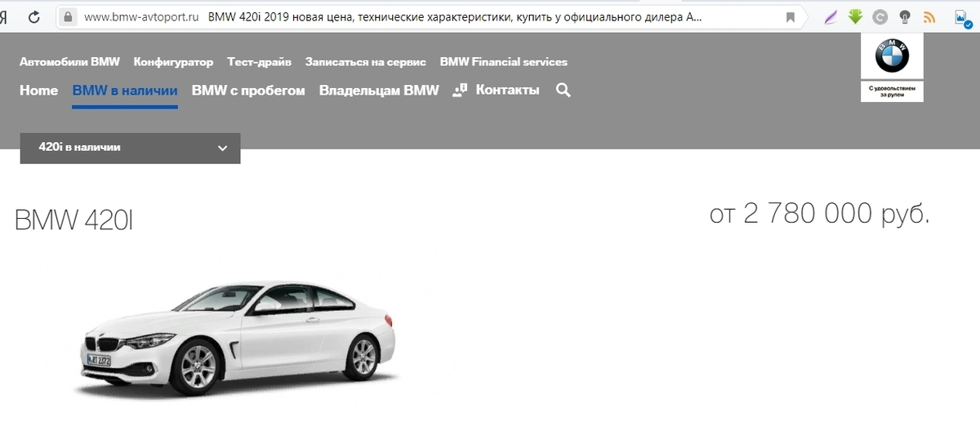Open site search with magnifier icon
Viewport: 980px width, 422px height.
click(x=563, y=90)
